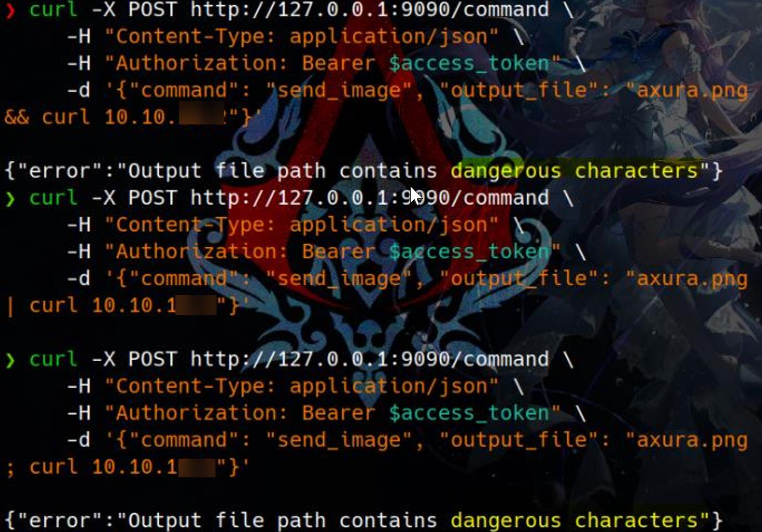Click the green prompt arrow of third command
Image resolution: width=762 pixels, height=532 pixels.
10,360
